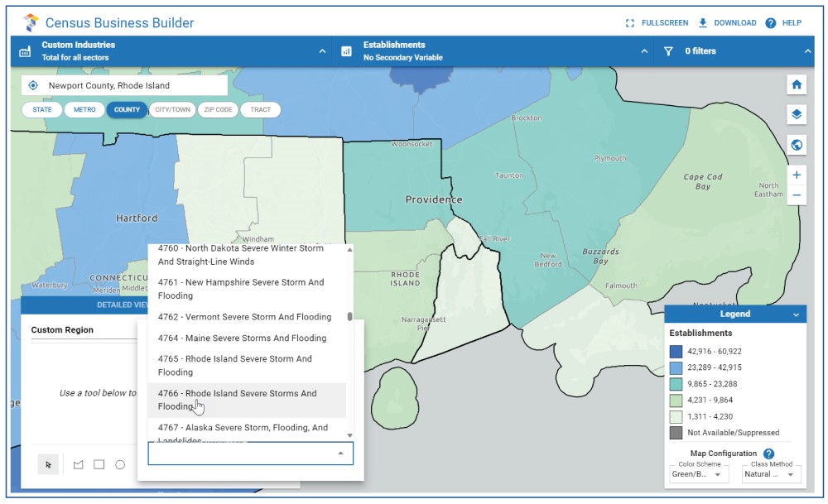
Task: Click the FULLSCREEN button label
Action: coord(665,23)
